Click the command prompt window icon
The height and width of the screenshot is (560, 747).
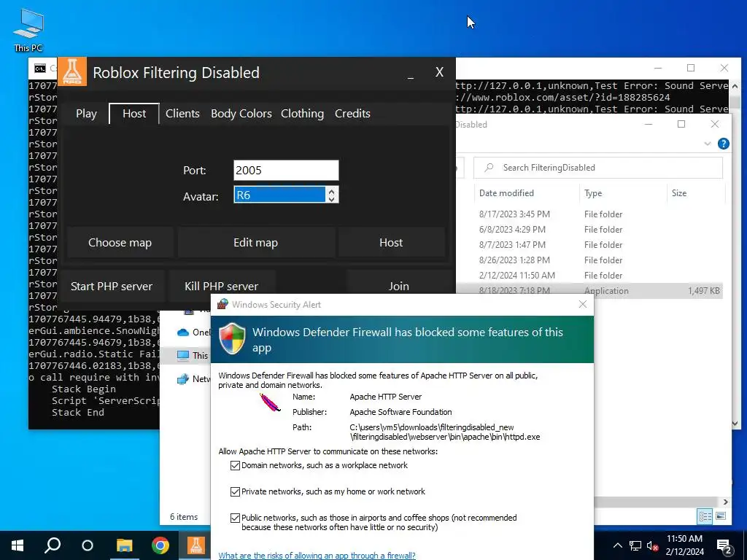(40, 69)
